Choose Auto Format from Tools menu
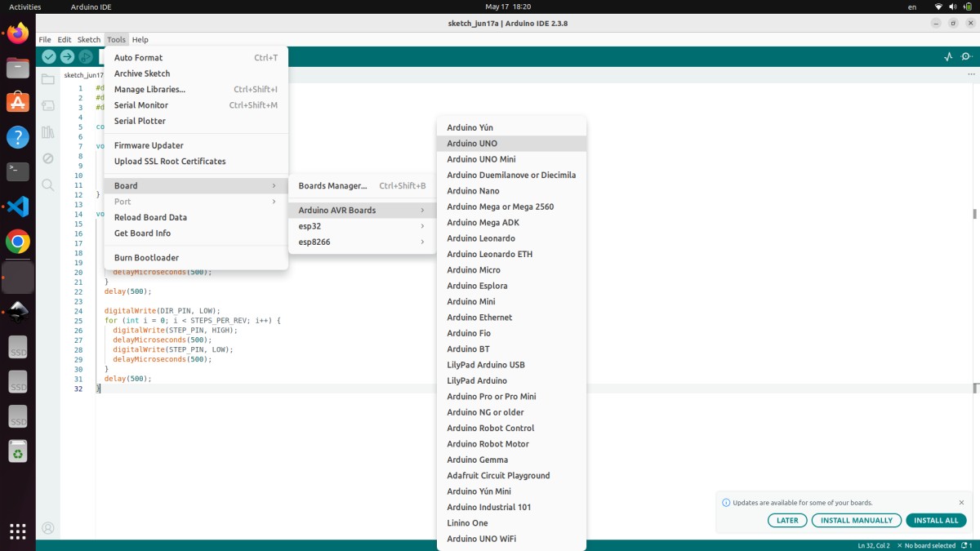The height and width of the screenshot is (551, 980). coord(196,58)
